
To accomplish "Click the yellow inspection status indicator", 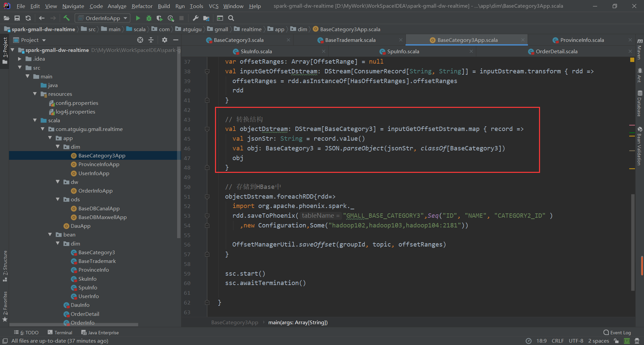I will tap(632, 60).
